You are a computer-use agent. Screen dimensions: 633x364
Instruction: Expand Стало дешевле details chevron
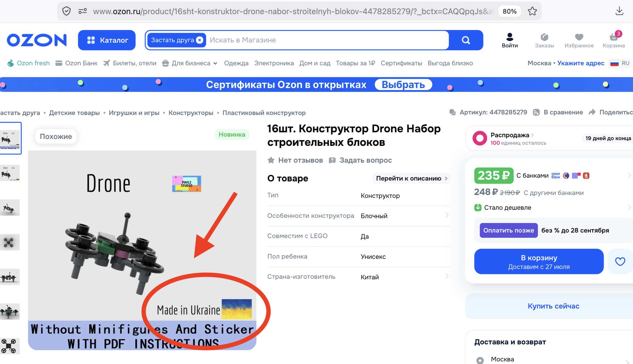(629, 208)
